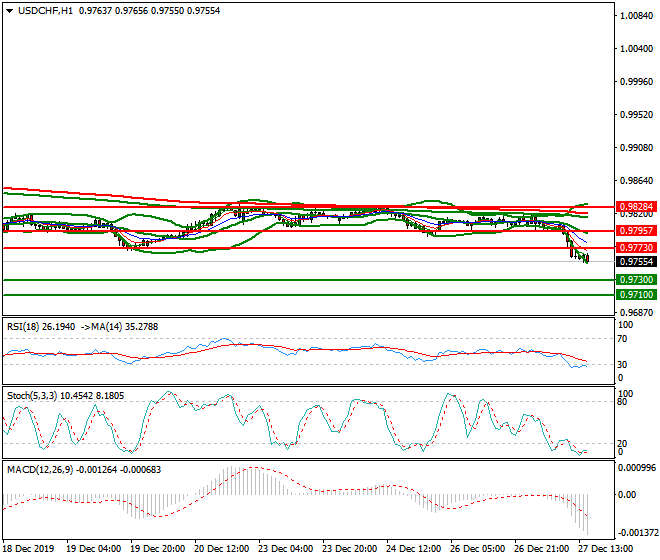Click the triangle arrow beside USDCHF,H1

point(8,10)
